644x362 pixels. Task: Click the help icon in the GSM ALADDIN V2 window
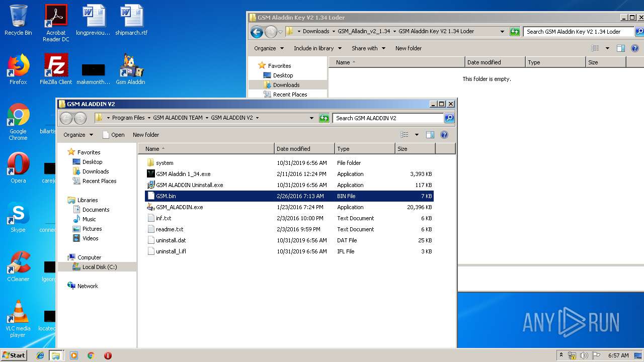(x=444, y=135)
